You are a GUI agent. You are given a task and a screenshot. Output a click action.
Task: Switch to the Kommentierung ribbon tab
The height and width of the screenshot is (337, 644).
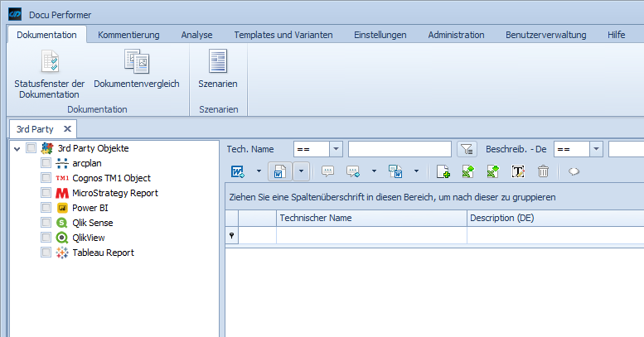(128, 35)
